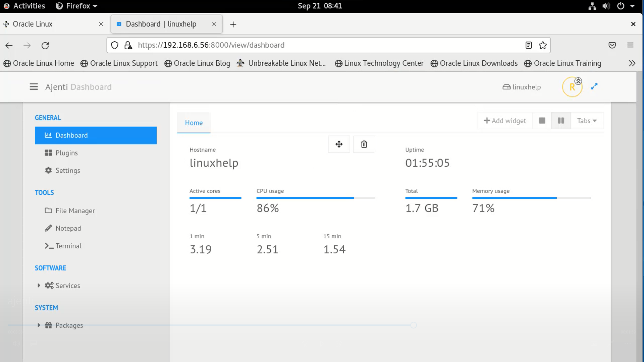Open Oracle Linux Downloads bookmark
This screenshot has width=644, height=362.
(474, 63)
